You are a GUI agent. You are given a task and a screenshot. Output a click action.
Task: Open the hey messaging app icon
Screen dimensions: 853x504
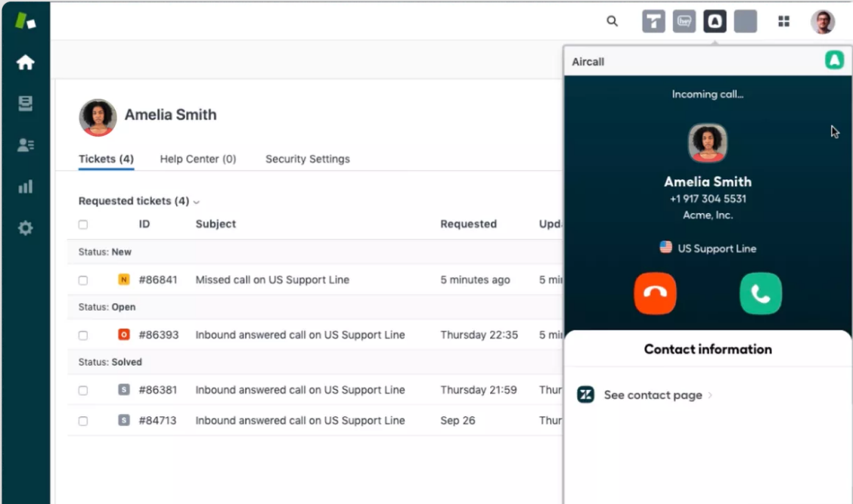point(684,21)
